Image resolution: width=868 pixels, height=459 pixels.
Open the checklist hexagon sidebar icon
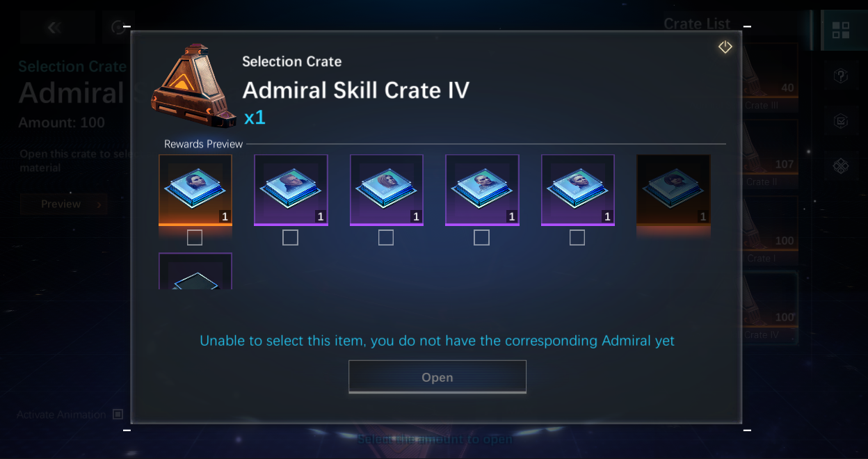coord(841,121)
